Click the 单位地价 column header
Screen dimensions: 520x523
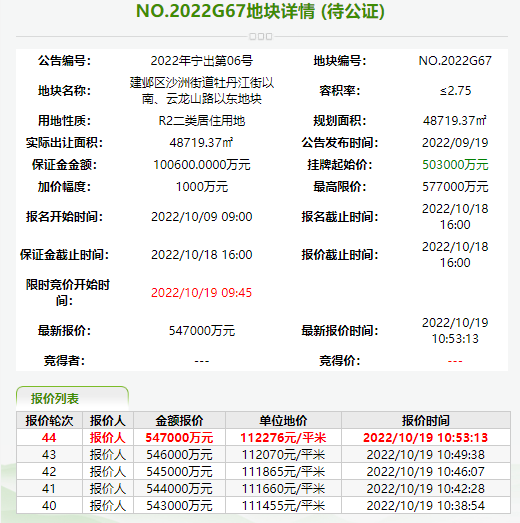pos(283,420)
